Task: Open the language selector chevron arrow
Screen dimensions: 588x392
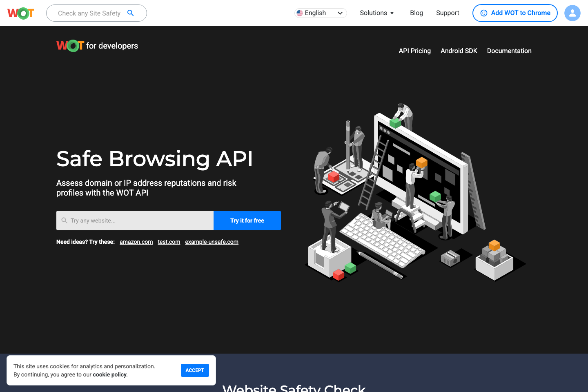Action: tap(340, 13)
